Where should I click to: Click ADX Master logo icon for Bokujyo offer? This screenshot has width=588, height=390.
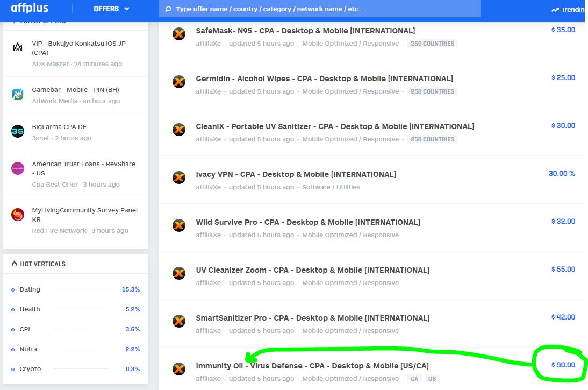[18, 47]
